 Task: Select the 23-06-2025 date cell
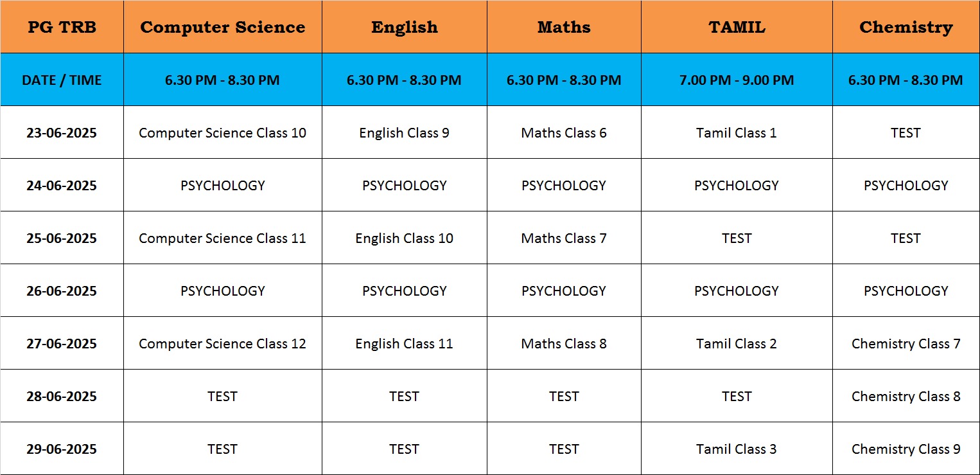(x=62, y=132)
